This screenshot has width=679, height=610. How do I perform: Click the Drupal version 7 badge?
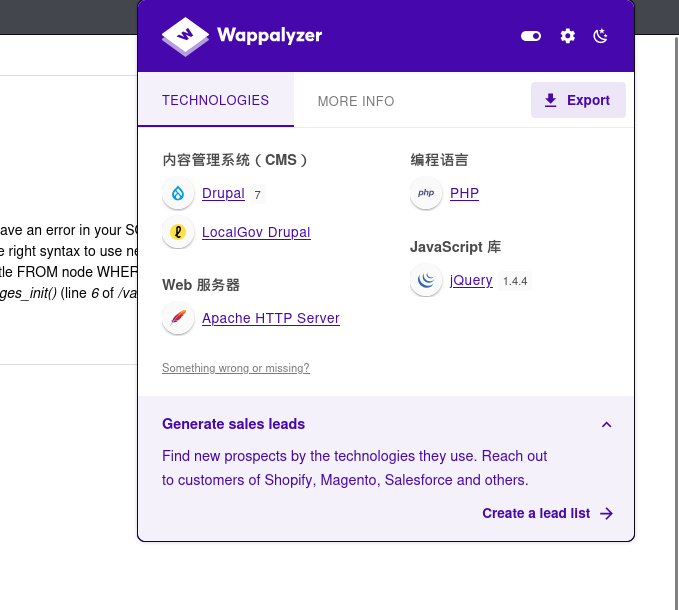click(x=258, y=194)
